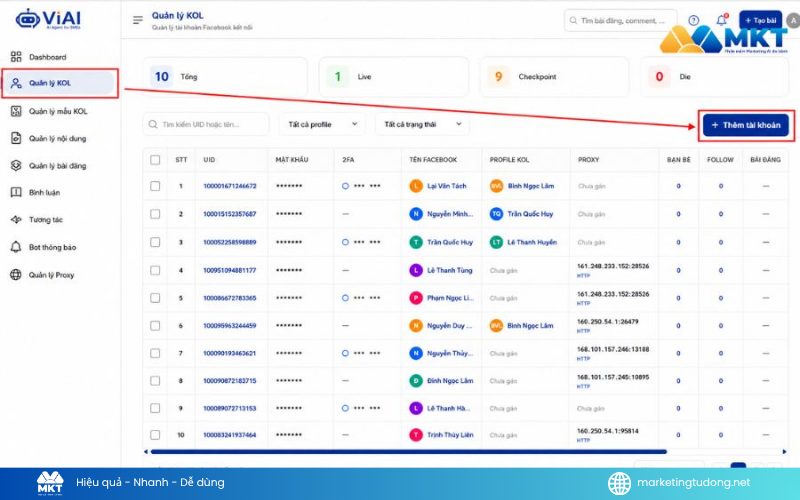Screen dimensions: 800x500
Task: Click the Bình luận book icon
Action: point(16,192)
